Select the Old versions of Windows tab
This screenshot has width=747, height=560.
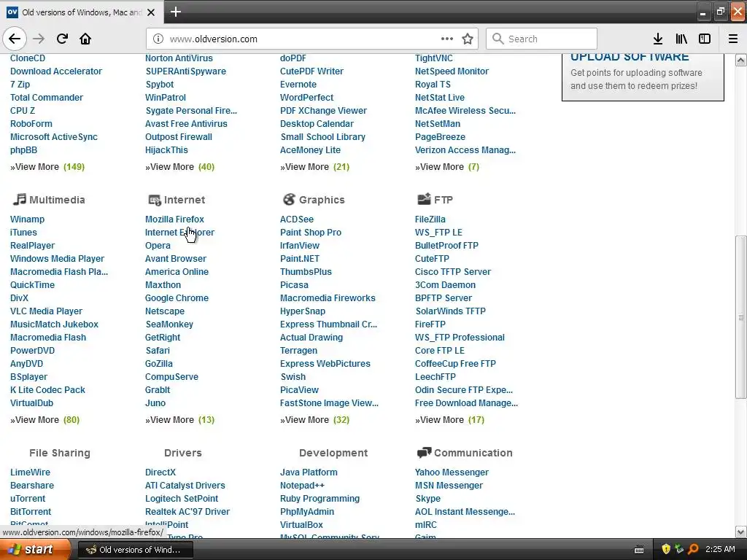coord(82,12)
